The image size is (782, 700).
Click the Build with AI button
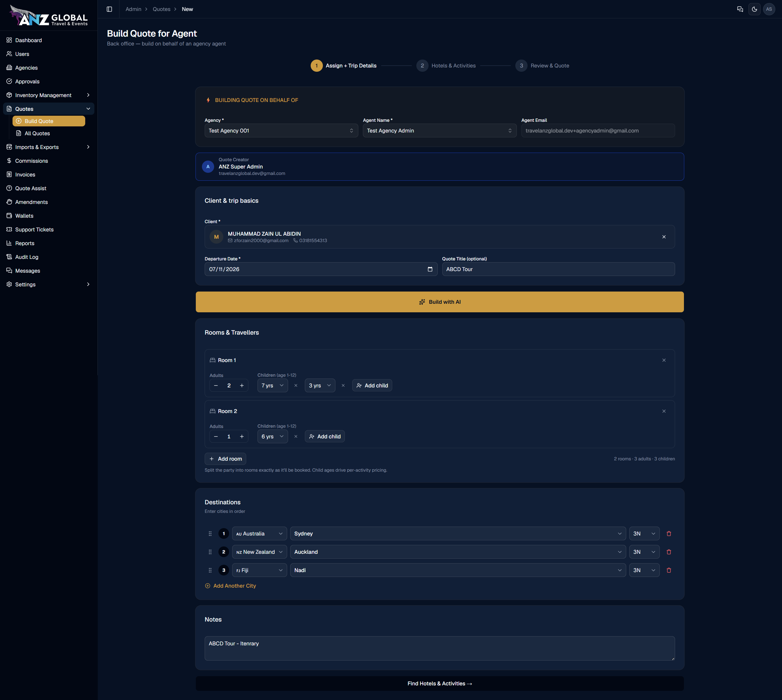pyautogui.click(x=440, y=302)
